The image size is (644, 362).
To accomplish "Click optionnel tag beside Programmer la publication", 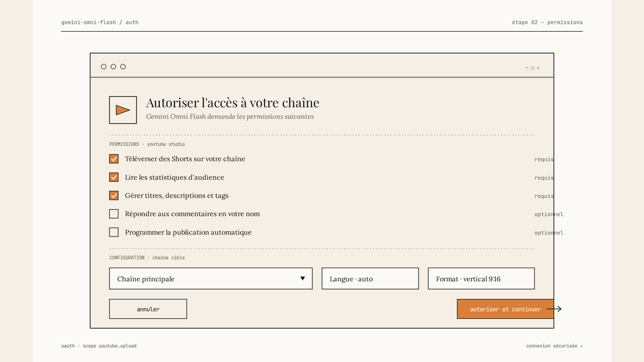I will [x=549, y=233].
